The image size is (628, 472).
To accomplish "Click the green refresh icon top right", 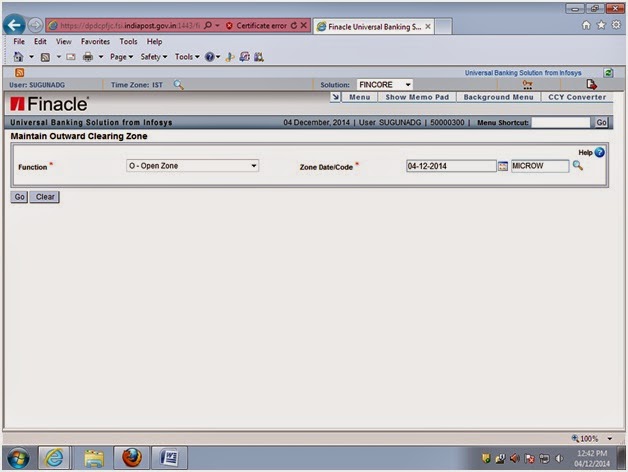I will [x=608, y=73].
